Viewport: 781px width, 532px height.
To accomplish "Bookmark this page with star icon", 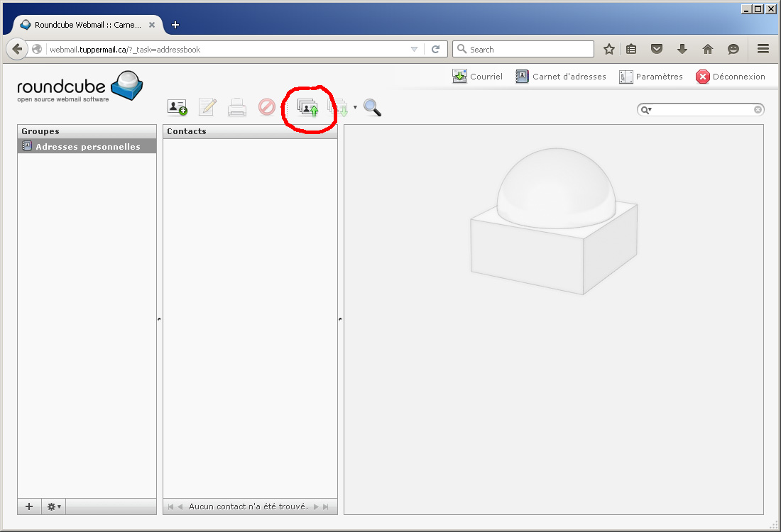I will point(608,50).
